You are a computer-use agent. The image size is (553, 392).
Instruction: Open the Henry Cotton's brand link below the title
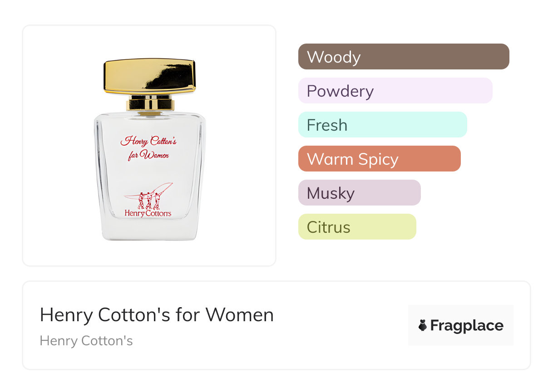click(86, 341)
